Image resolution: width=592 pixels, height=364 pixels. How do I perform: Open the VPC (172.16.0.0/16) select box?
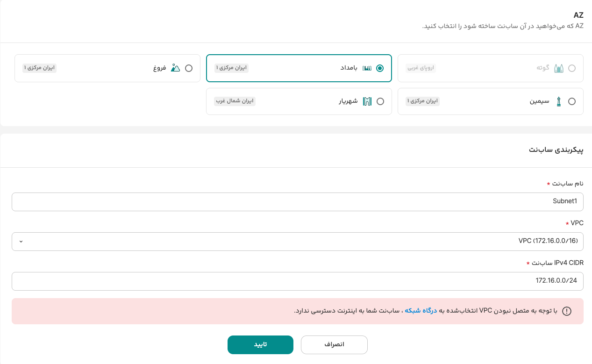[297, 242]
